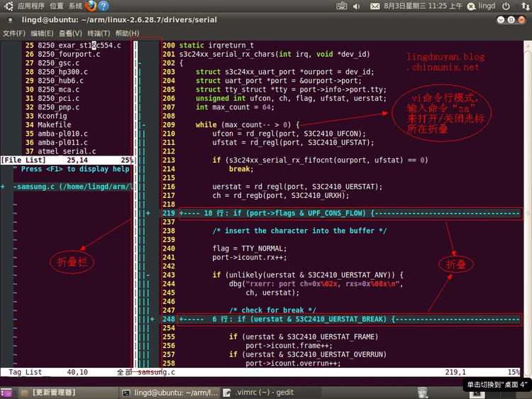532x399 pixels.
Task: Open 位置 menu in top panel
Action: (x=56, y=6)
